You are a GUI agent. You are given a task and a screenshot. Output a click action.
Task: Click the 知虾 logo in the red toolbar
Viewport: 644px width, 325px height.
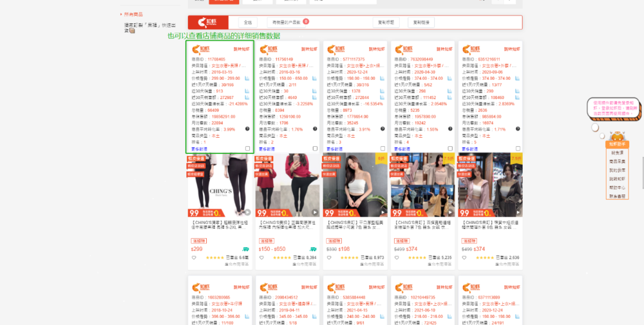click(x=208, y=23)
